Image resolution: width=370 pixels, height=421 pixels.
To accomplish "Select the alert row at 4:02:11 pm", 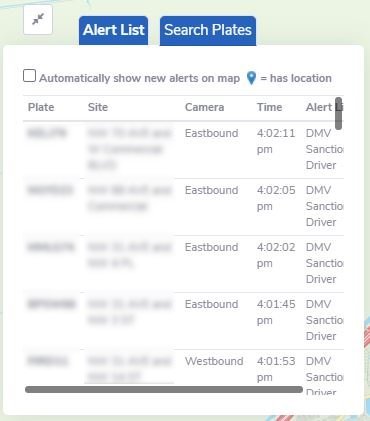I will [x=183, y=149].
